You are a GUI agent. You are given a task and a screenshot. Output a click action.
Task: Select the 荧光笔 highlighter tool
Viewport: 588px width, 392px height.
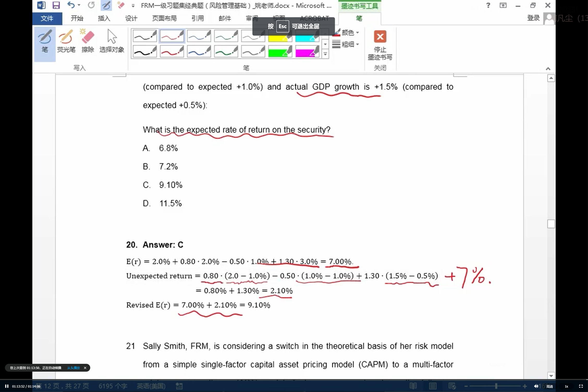[66, 41]
